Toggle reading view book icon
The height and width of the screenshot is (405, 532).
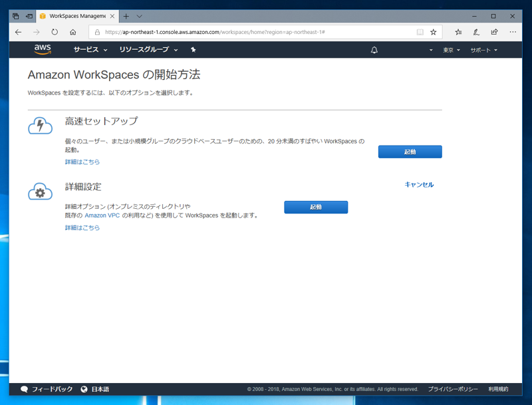pos(420,32)
